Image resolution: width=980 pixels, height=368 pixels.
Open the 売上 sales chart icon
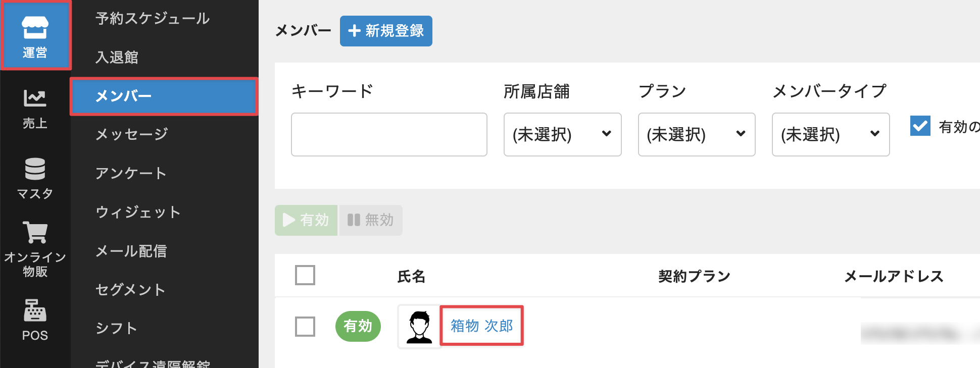[35, 108]
